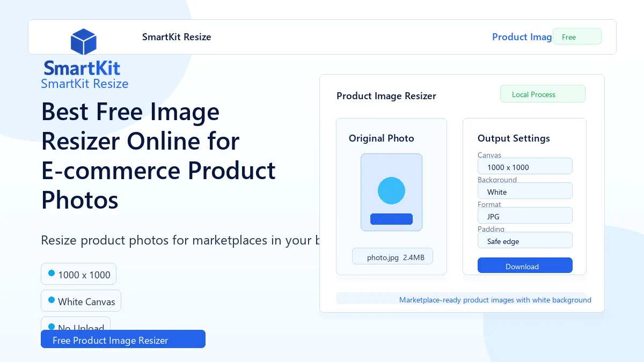Click the bullet dot beside White Canvas
This screenshot has width=644, height=362.
[x=52, y=300]
